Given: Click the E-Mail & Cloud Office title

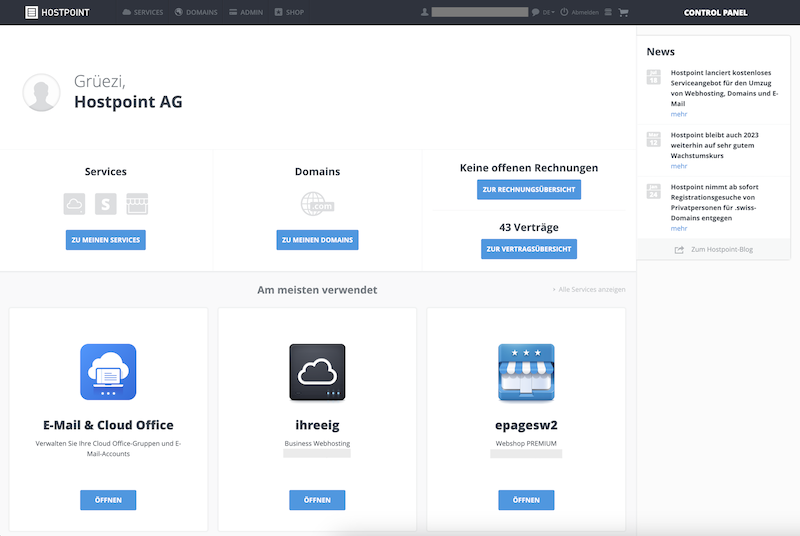Looking at the screenshot, I should click(108, 425).
